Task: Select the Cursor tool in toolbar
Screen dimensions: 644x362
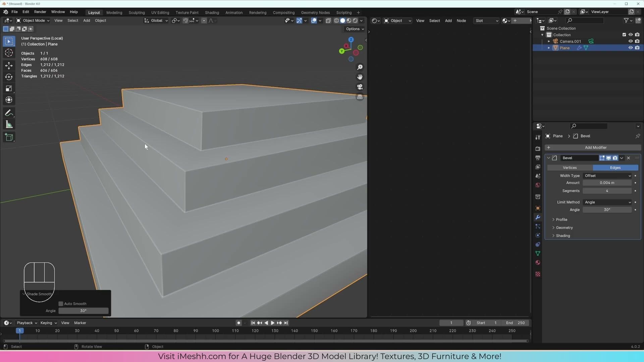Action: tap(9, 53)
